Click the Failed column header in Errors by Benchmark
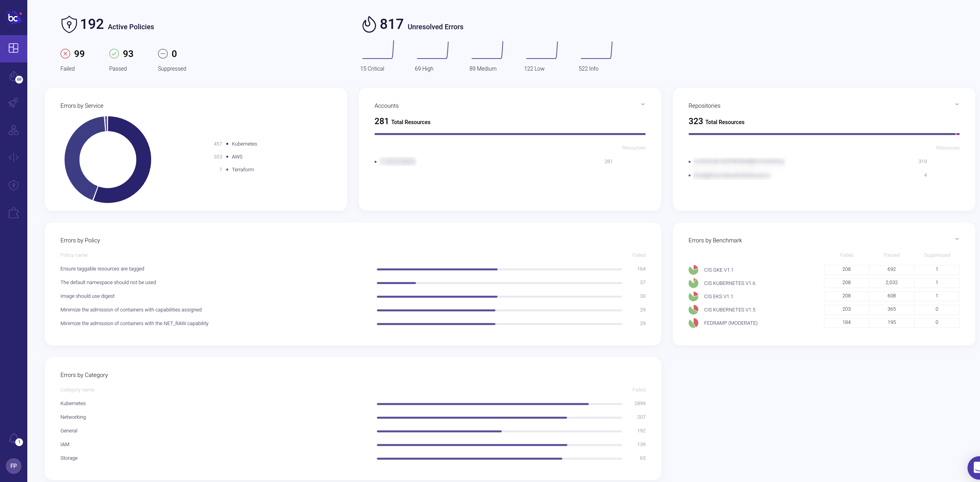 click(x=846, y=255)
